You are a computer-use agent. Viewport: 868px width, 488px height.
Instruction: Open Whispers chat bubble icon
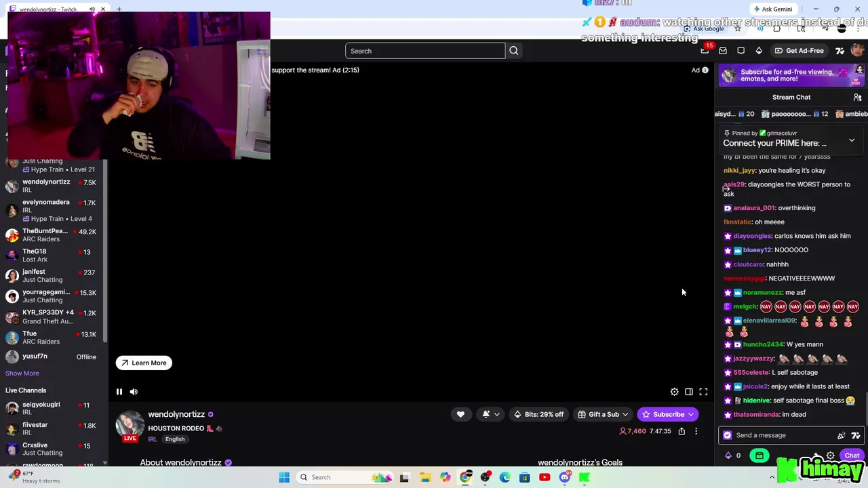(741, 51)
